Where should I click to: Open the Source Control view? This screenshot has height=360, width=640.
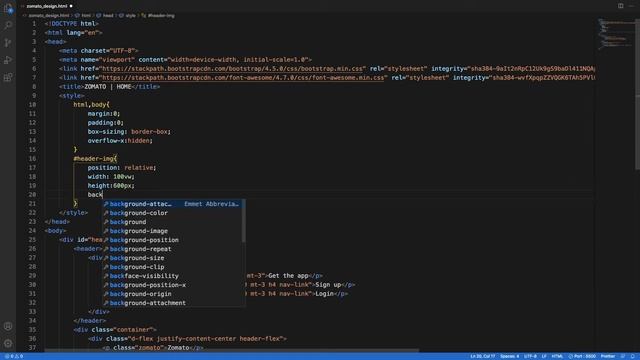point(8,43)
